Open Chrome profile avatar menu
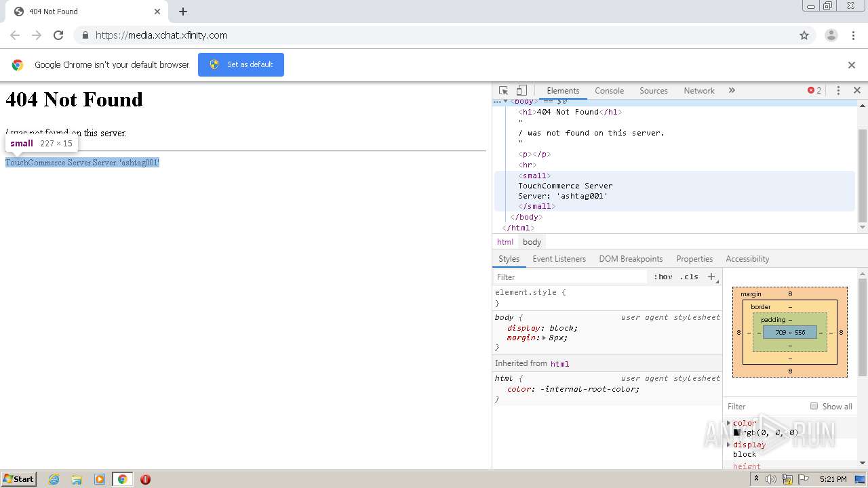The image size is (868, 488). [x=831, y=35]
